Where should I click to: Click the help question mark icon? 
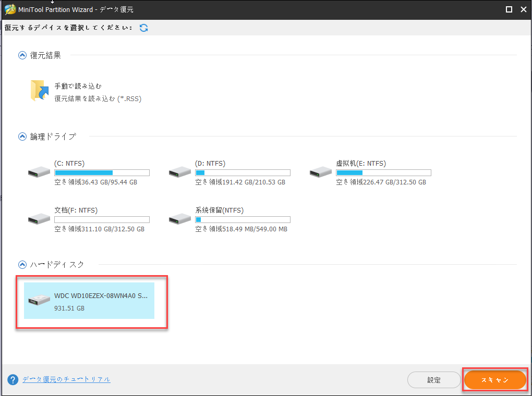(12, 379)
